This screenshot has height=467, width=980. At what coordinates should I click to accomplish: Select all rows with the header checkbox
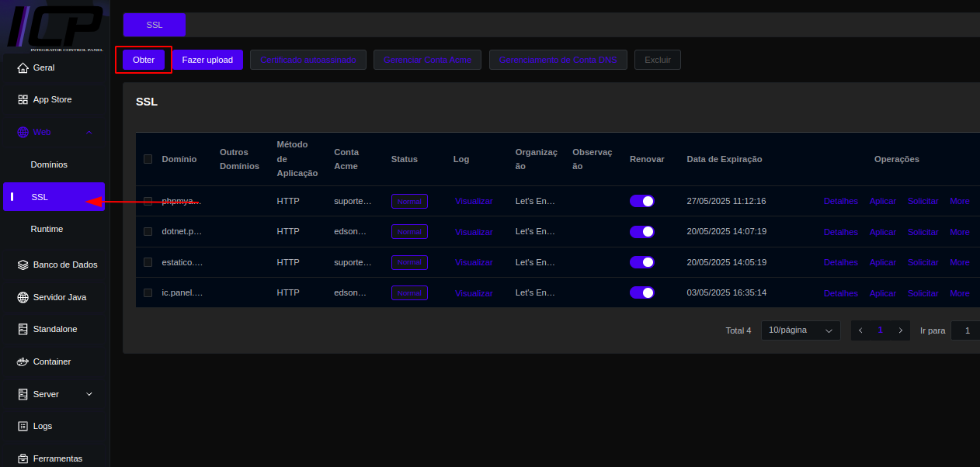pos(148,159)
